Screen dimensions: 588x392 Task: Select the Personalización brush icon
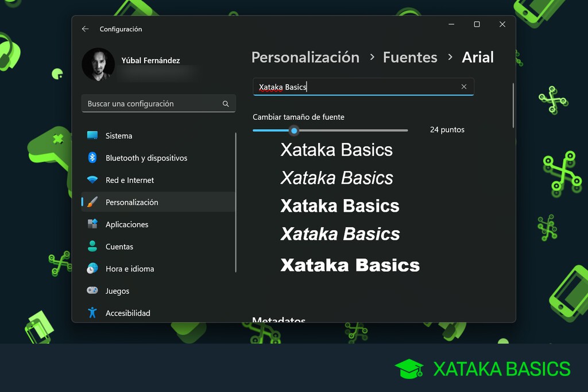coord(92,202)
